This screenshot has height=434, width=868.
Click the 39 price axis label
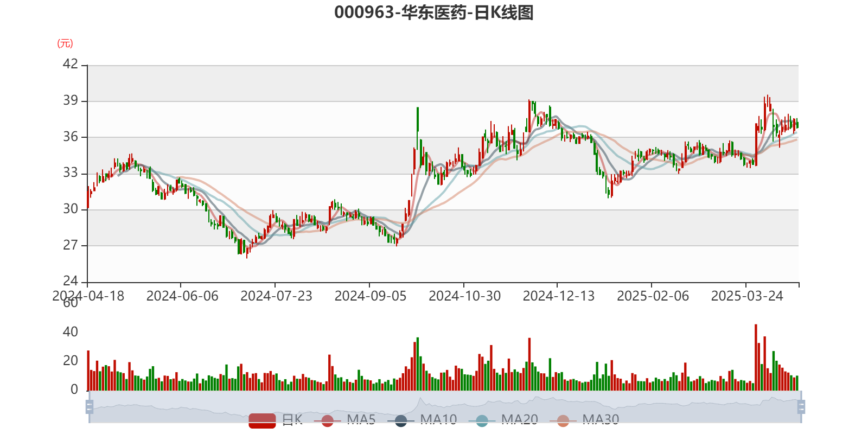coord(71,100)
